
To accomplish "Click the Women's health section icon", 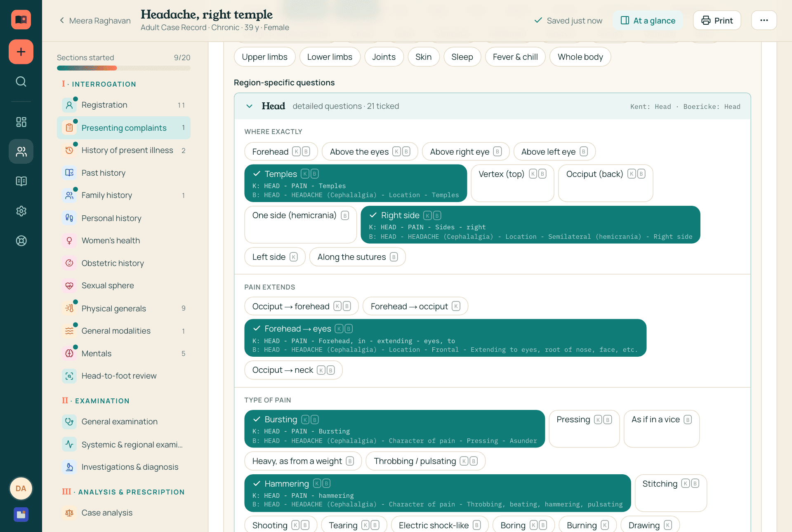I will tap(69, 240).
